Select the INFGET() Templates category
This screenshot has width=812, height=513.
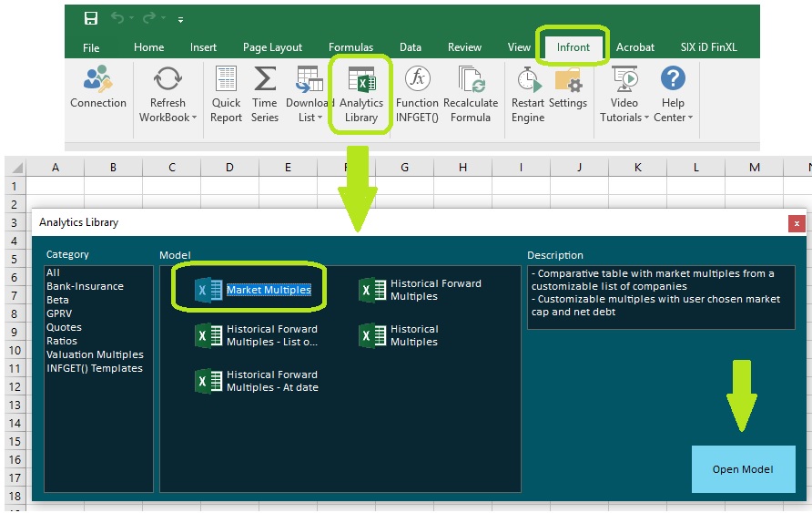[x=95, y=368]
